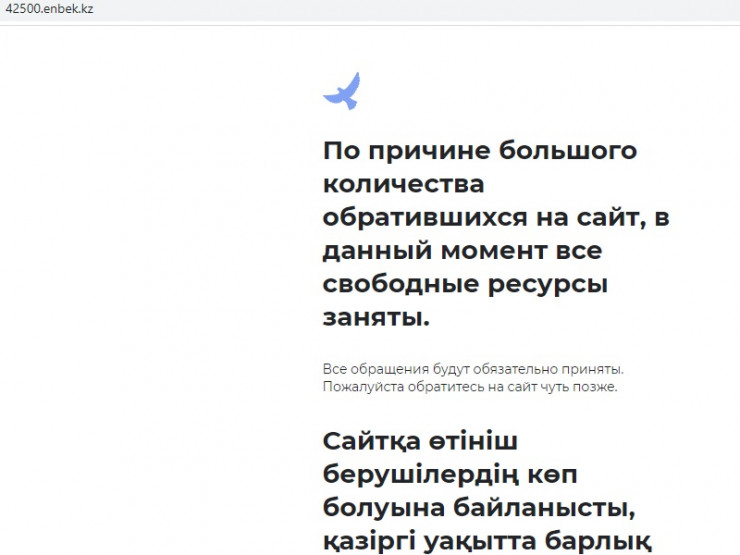Click the heading word "количества"
The image size is (740, 555).
[403, 185]
